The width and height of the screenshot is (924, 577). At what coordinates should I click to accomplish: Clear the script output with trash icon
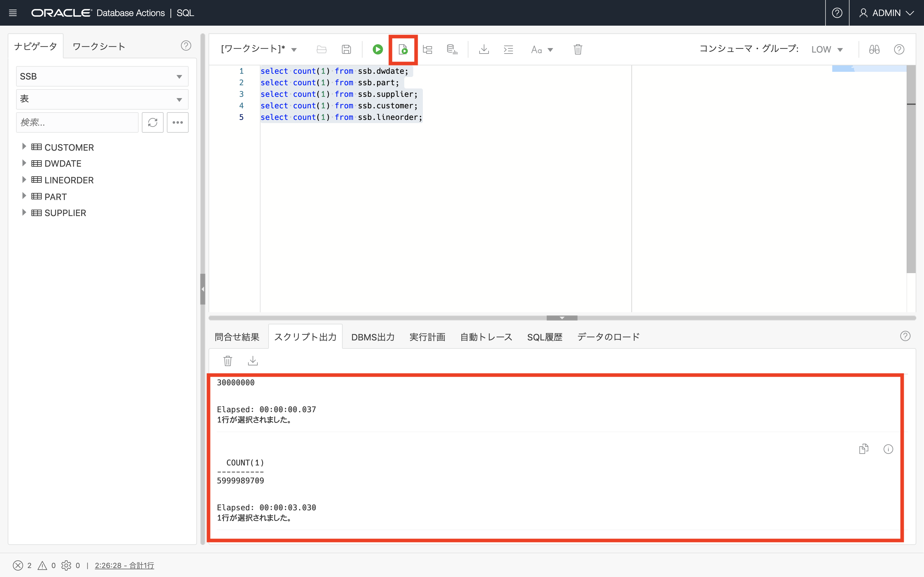coord(228,361)
